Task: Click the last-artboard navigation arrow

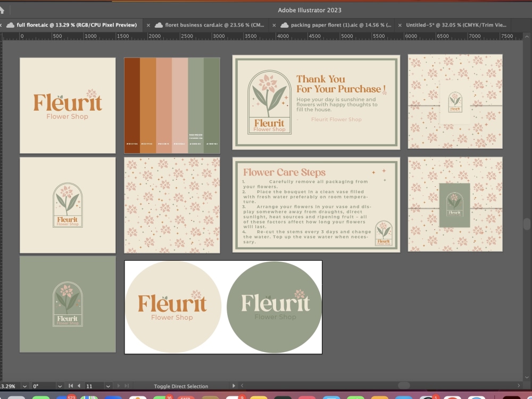Action: pyautogui.click(x=126, y=386)
